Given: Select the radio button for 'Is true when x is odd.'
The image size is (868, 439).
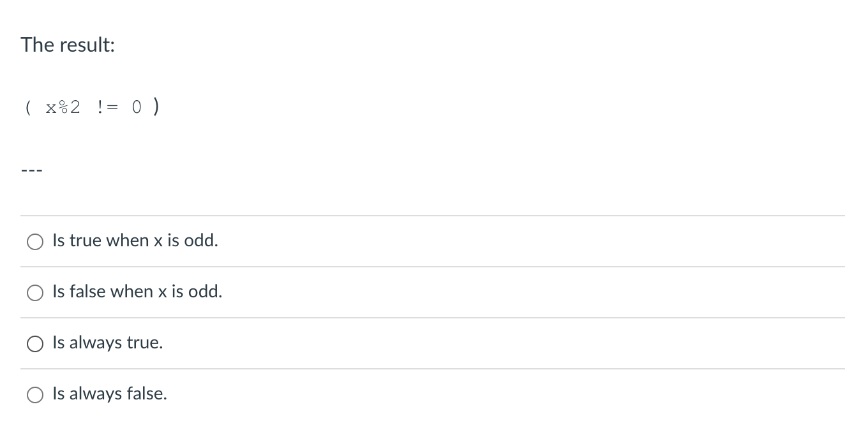Looking at the screenshot, I should point(35,241).
